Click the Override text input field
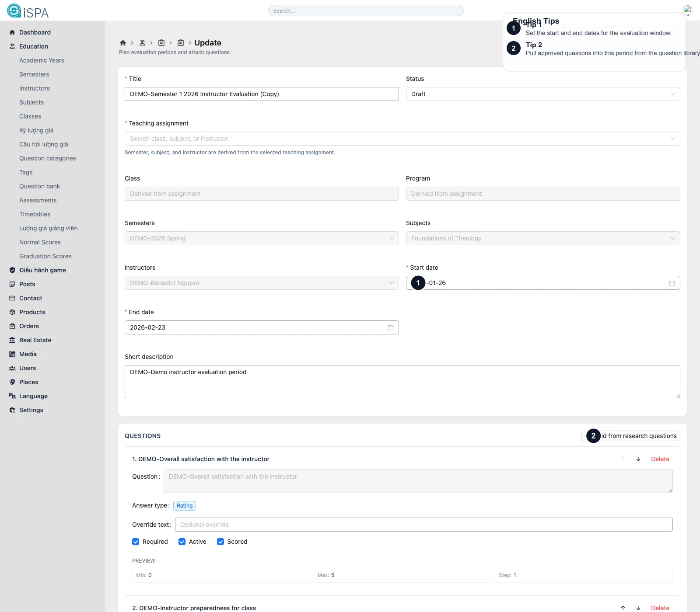 coord(423,525)
